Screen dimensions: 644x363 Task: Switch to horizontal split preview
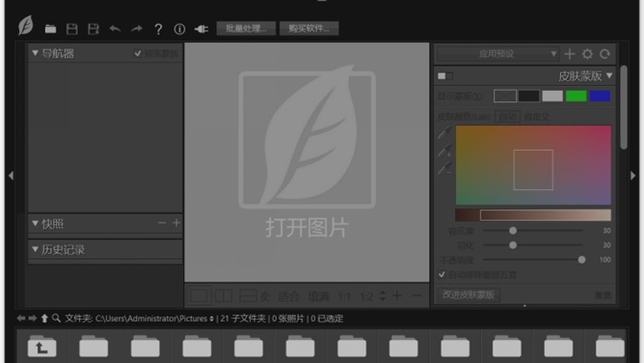coord(248,295)
